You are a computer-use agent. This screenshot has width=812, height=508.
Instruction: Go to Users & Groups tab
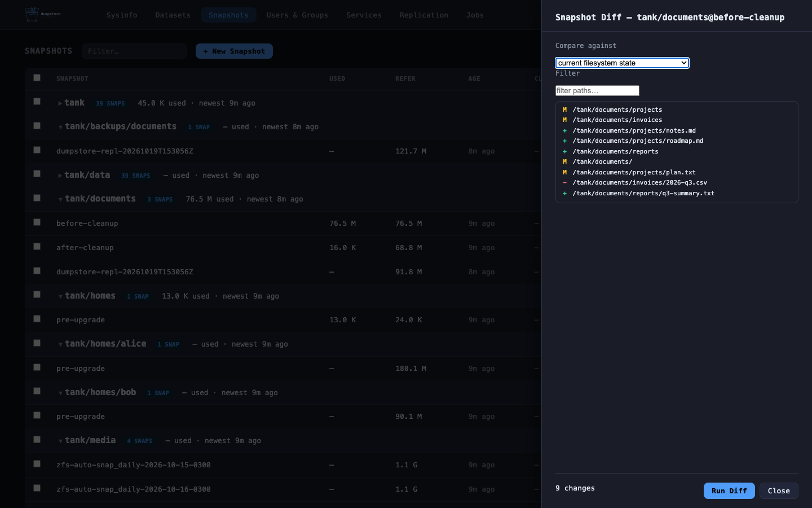pos(297,15)
